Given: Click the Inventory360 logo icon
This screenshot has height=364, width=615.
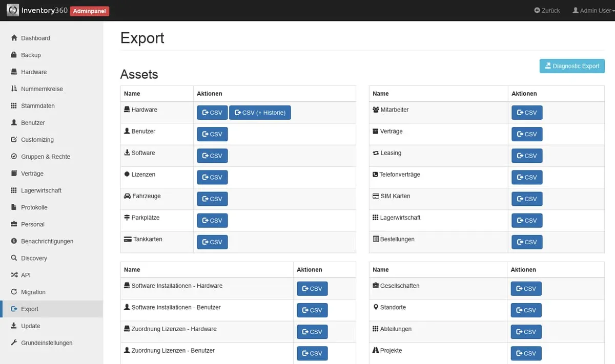Looking at the screenshot, I should [x=13, y=10].
